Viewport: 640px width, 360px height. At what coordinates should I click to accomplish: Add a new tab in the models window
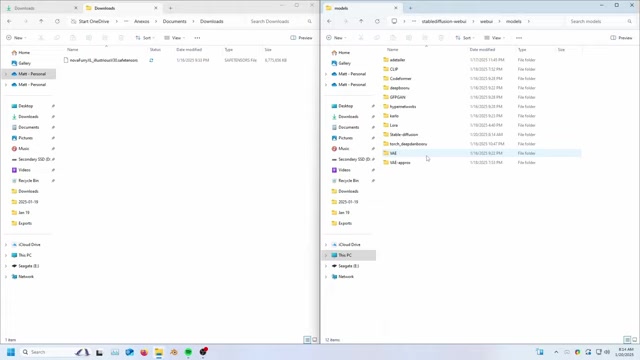pos(410,8)
